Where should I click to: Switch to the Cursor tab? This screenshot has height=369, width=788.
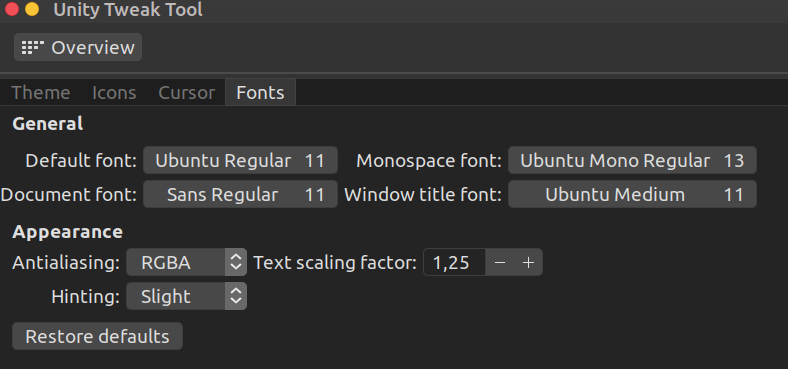tap(186, 93)
